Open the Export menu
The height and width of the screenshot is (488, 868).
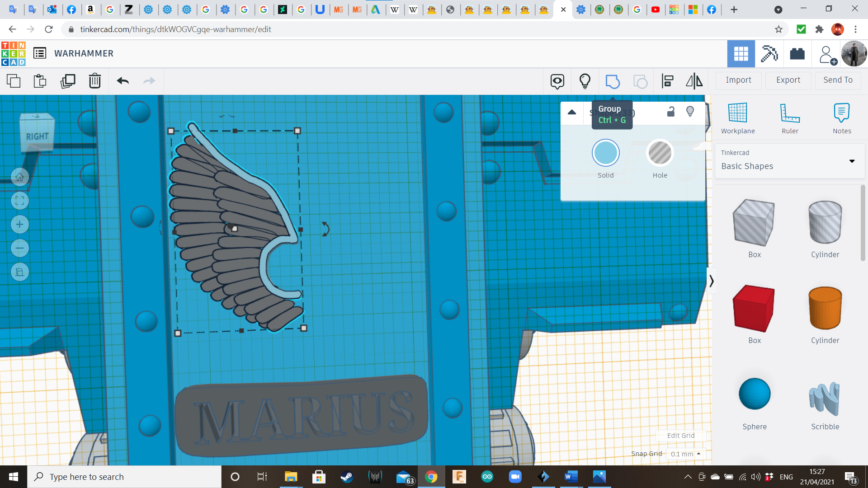pyautogui.click(x=788, y=80)
